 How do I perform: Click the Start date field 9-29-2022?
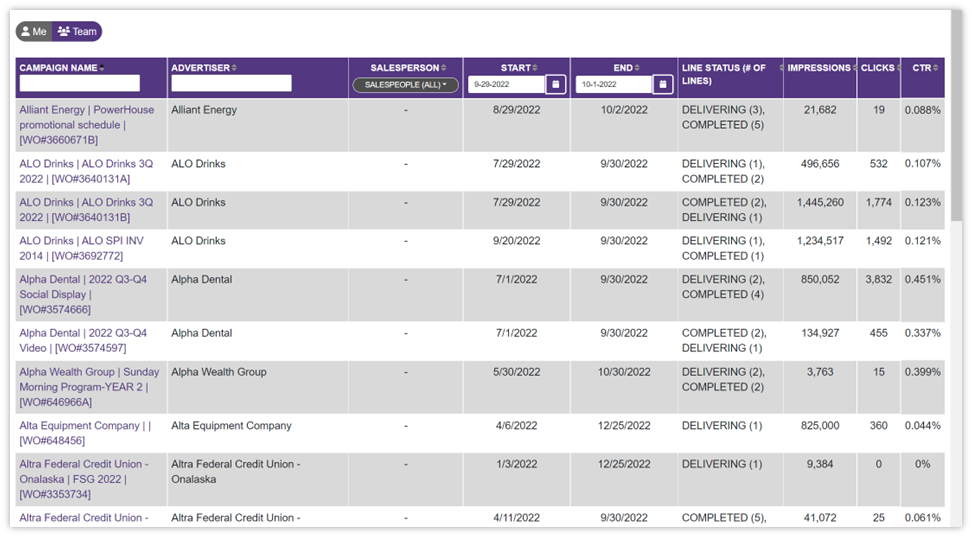click(506, 84)
